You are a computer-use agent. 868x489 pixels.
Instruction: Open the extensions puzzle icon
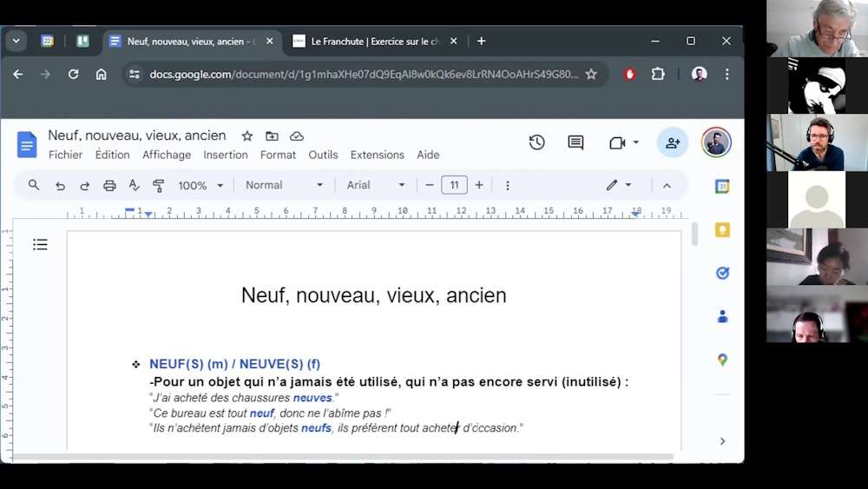point(658,74)
